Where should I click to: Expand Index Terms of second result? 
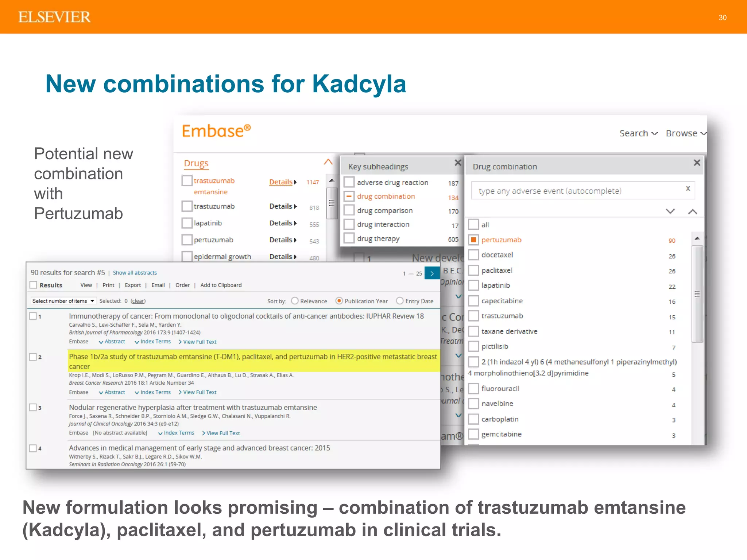152,392
